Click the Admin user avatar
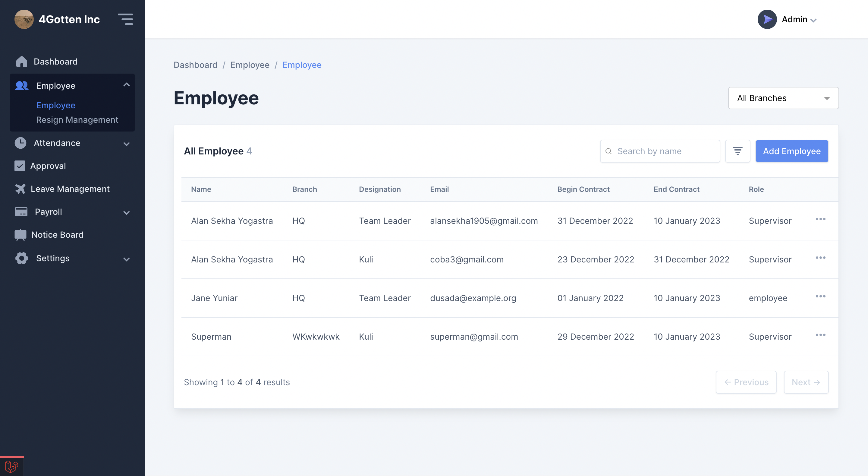 pyautogui.click(x=767, y=19)
